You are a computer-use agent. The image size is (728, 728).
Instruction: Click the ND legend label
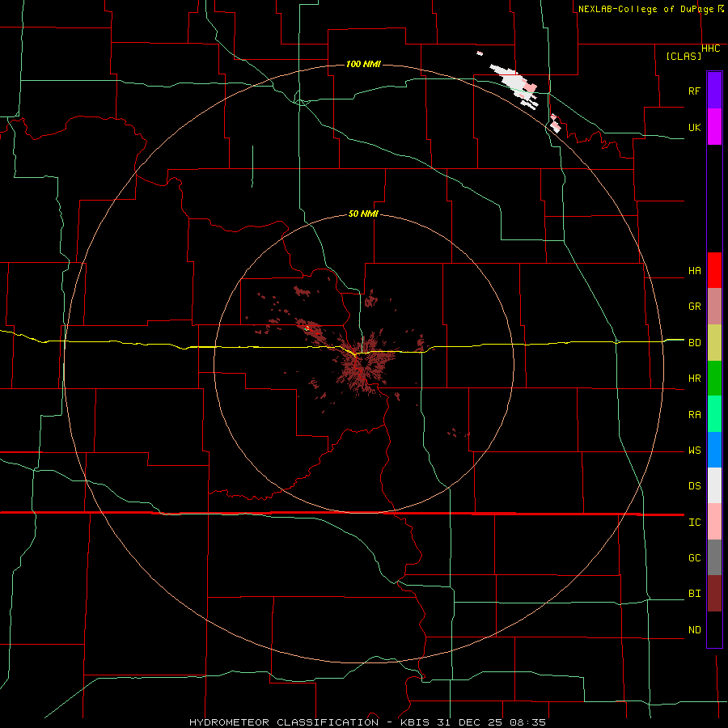(x=694, y=630)
